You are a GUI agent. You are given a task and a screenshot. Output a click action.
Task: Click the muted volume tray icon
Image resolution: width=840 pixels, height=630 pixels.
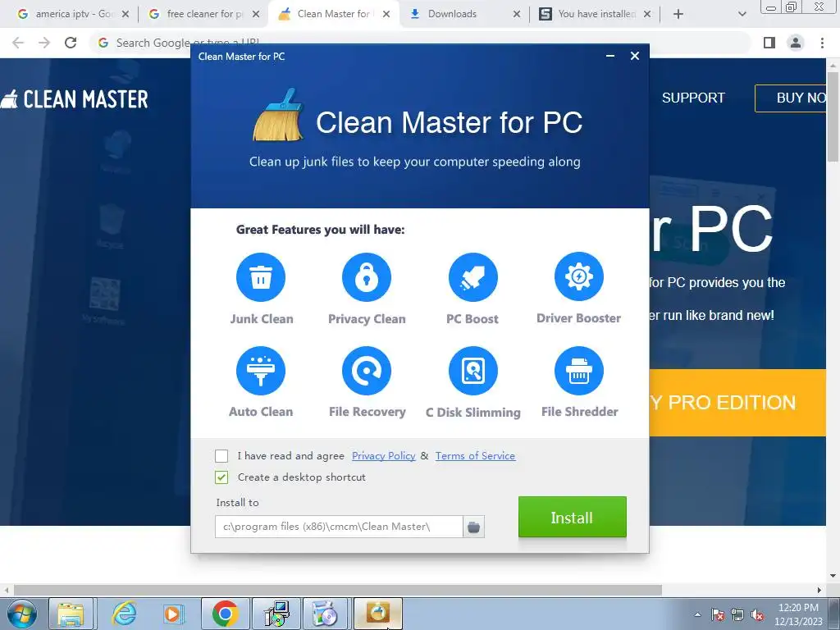tap(757, 614)
